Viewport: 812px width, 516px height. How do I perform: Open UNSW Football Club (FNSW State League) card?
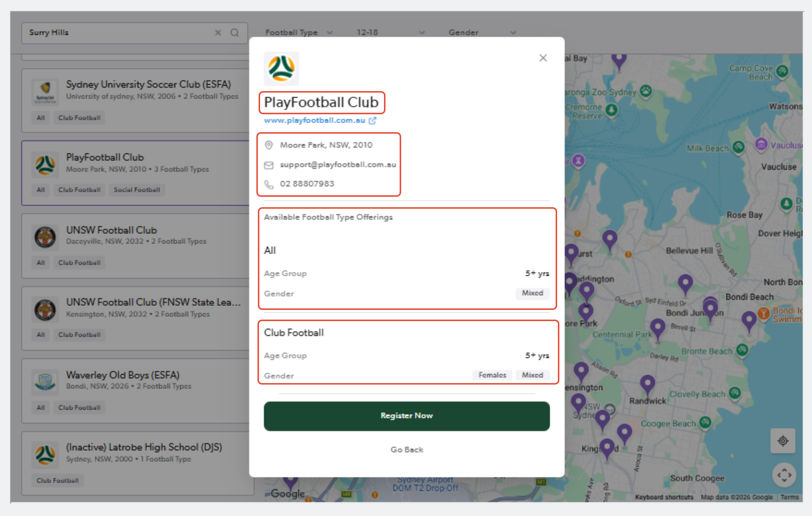(x=135, y=318)
